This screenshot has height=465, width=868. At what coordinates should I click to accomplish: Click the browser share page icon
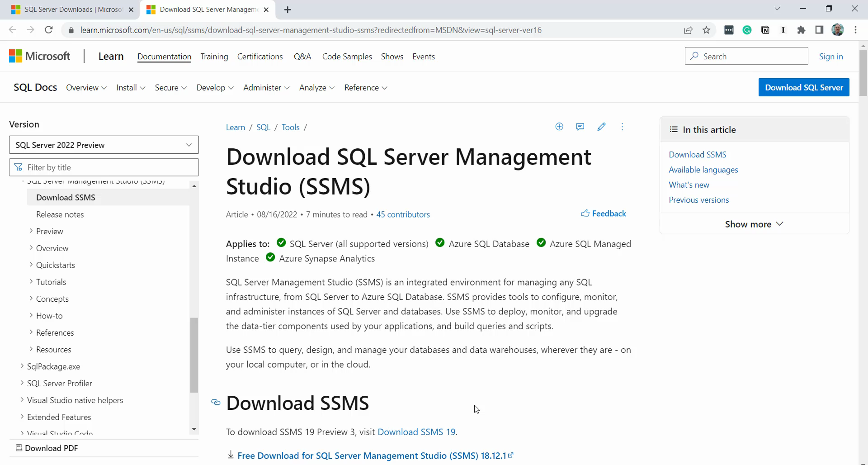click(x=688, y=30)
